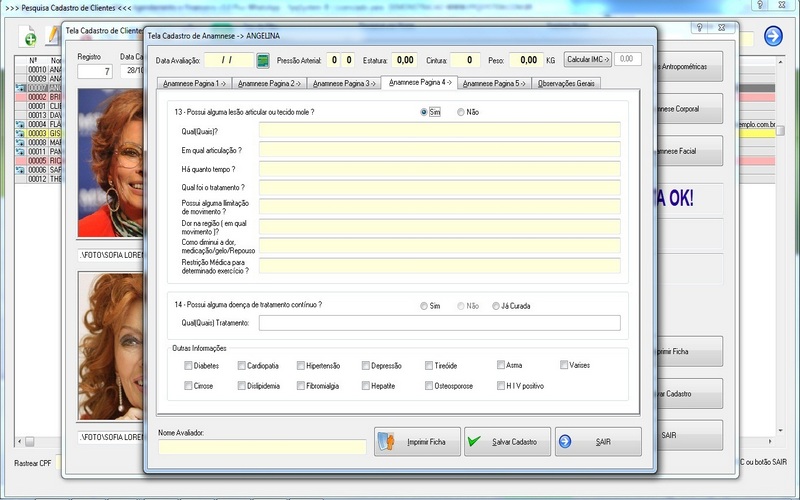800x500 pixels.
Task: Switch to Anamnese Pagina 4 tab
Action: pyautogui.click(x=419, y=82)
